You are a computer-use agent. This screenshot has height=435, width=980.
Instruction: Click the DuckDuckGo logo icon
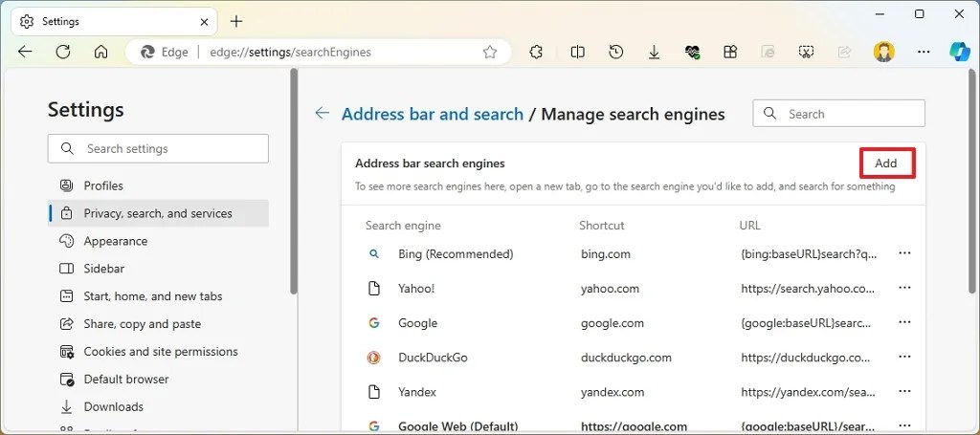374,358
